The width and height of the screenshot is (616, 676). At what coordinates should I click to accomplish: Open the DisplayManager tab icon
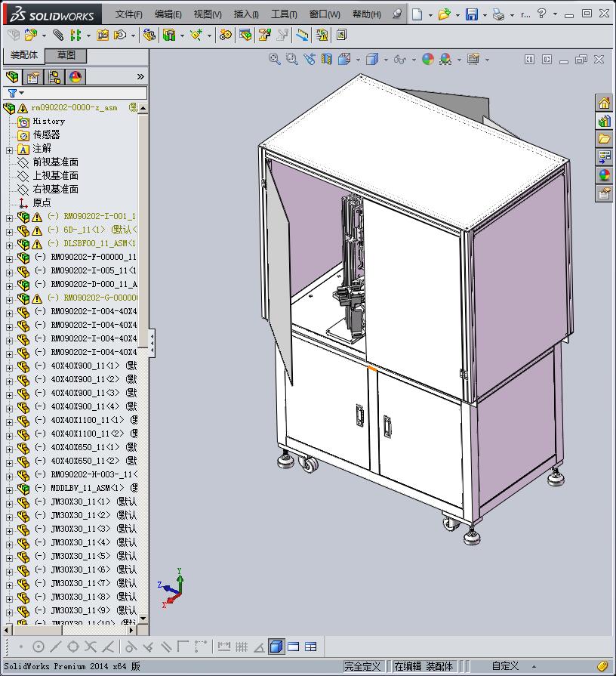pos(75,77)
